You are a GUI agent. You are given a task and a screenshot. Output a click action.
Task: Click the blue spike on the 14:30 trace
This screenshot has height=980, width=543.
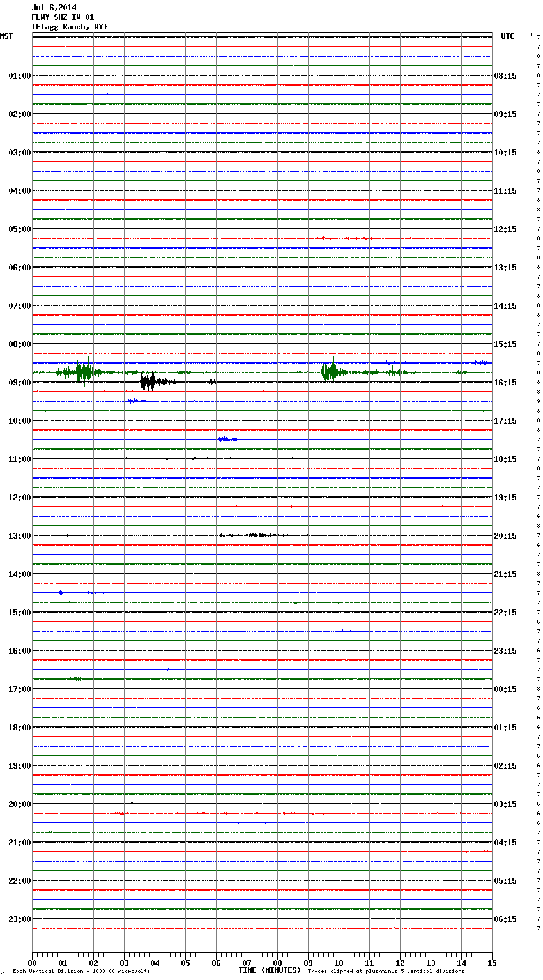tap(61, 593)
